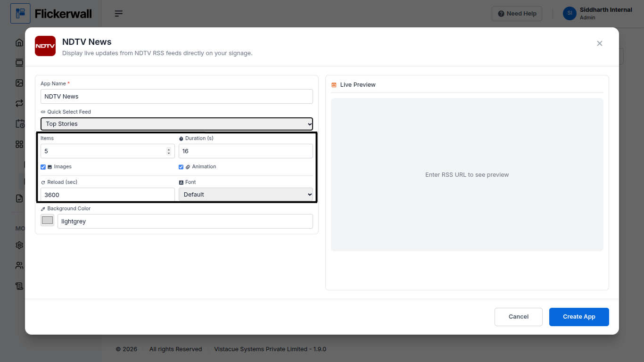Click the Create App button
Viewport: 644px width, 362px height.
click(x=579, y=317)
